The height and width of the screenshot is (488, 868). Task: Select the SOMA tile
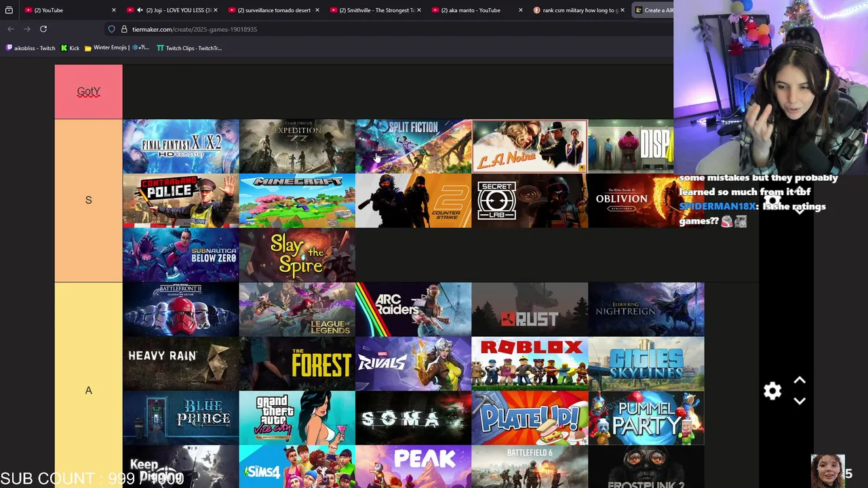414,418
